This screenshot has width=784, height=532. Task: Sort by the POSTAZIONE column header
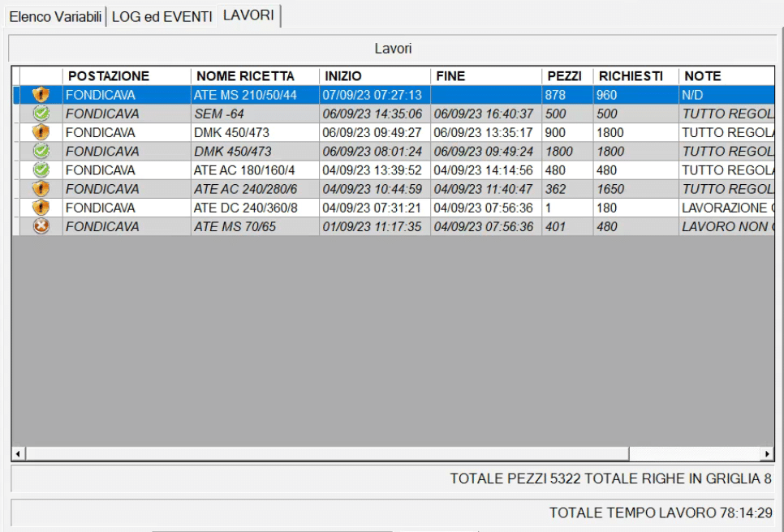click(x=109, y=76)
